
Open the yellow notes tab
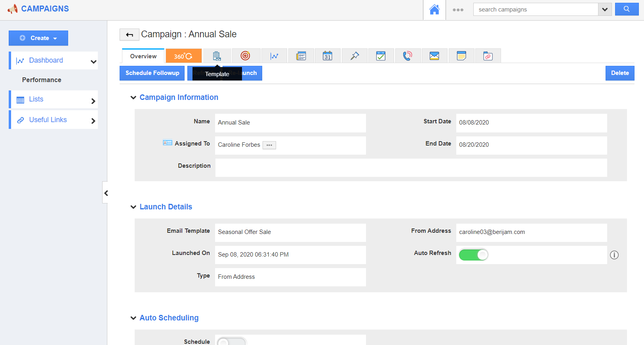point(461,56)
